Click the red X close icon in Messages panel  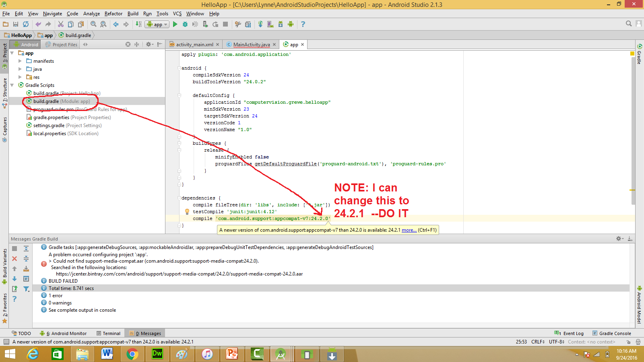pyautogui.click(x=14, y=259)
